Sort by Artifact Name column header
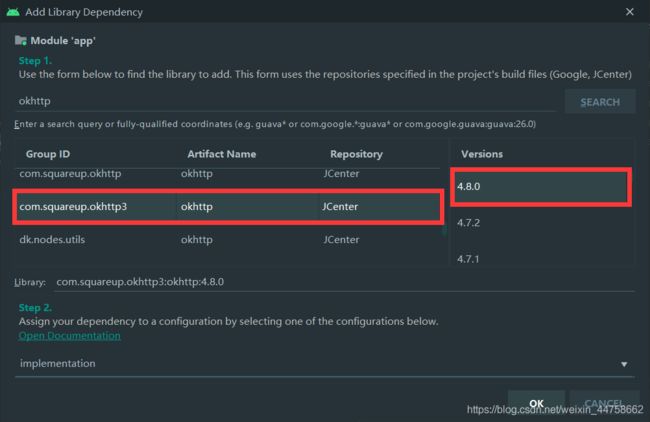Screen dimensions: 650x422 [x=221, y=154]
